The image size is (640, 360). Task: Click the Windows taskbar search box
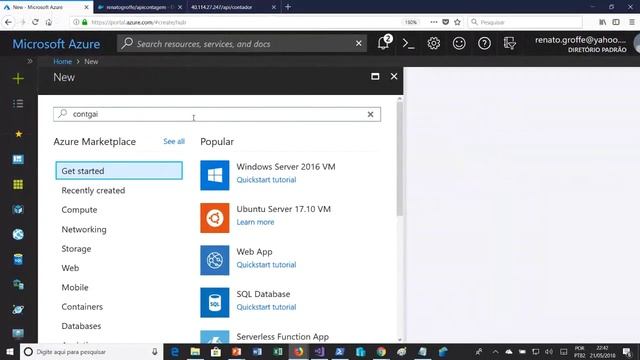[91, 351]
